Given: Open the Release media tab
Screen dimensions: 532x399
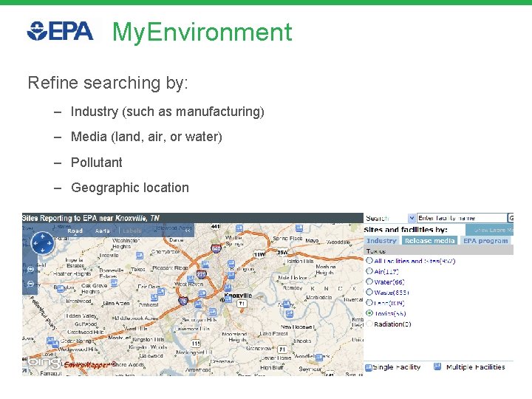Looking at the screenshot, I should click(429, 241).
